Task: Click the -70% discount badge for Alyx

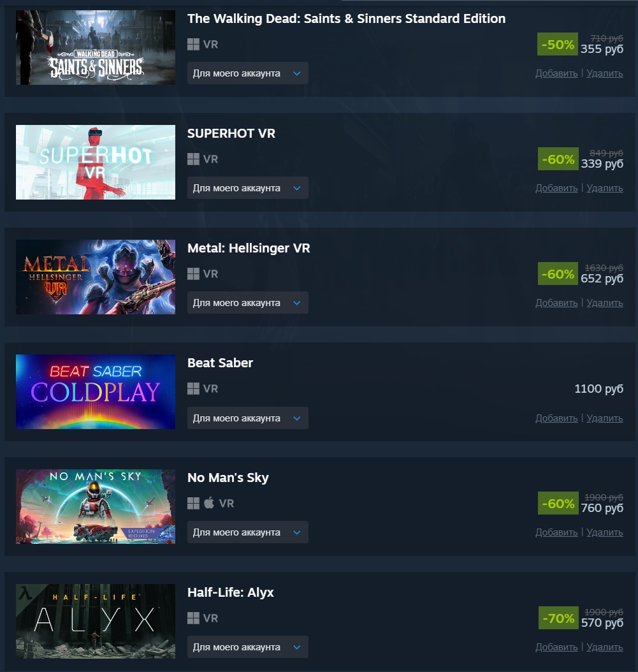Action: pos(558,618)
